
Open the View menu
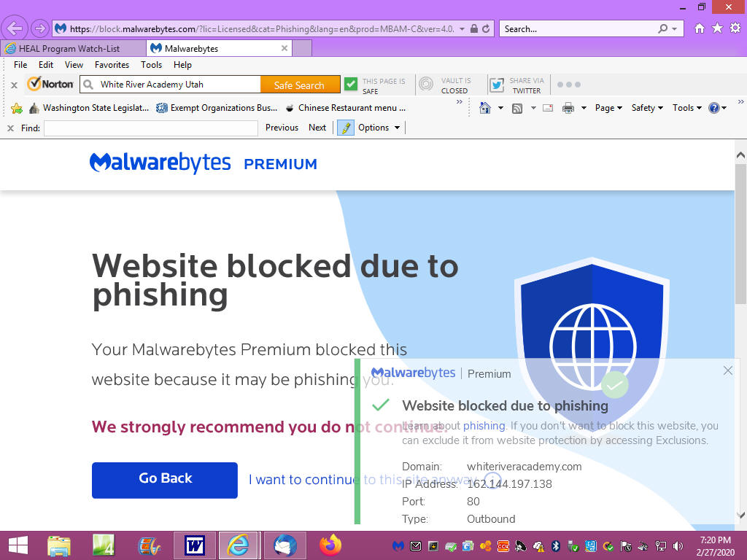pyautogui.click(x=74, y=65)
